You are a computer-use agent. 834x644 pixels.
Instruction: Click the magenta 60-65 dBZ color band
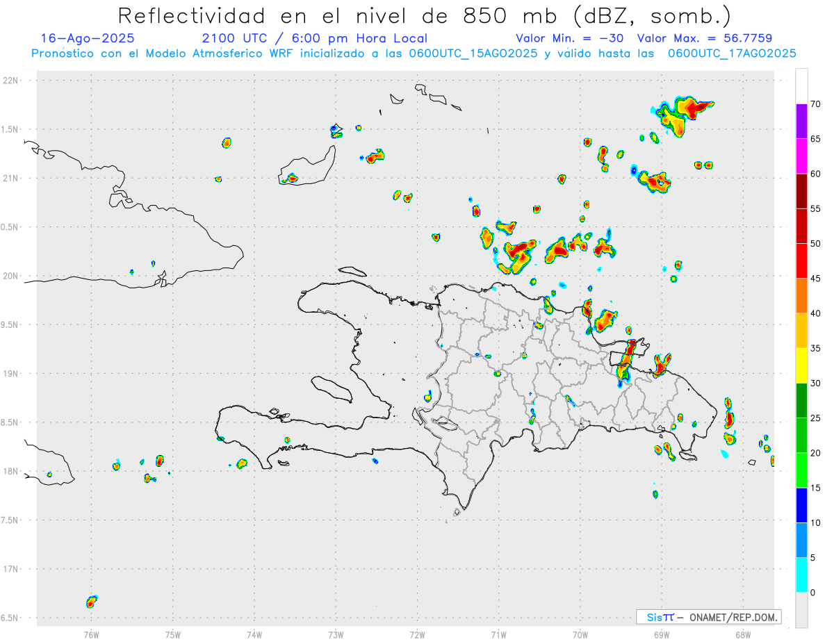[801, 156]
